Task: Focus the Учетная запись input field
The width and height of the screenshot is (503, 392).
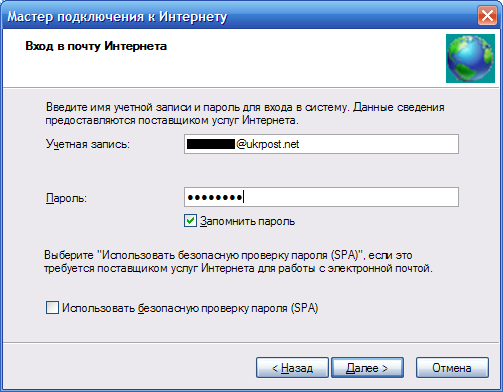Action: (x=321, y=144)
